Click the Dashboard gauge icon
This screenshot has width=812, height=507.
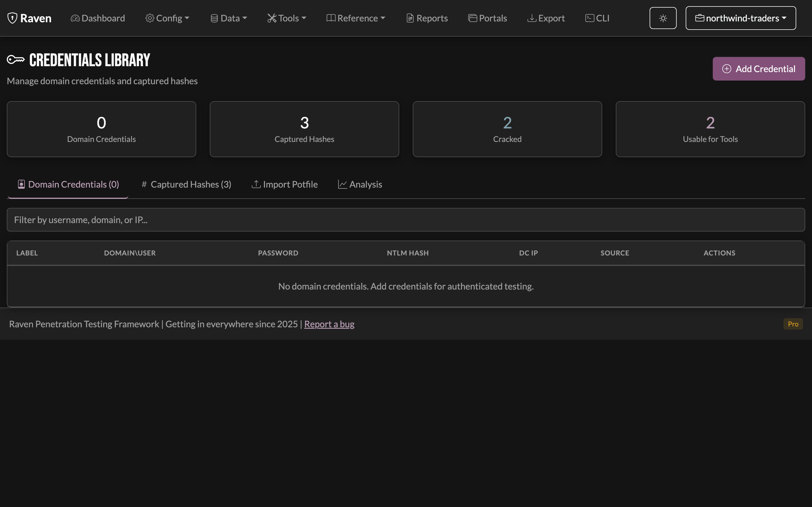(75, 18)
